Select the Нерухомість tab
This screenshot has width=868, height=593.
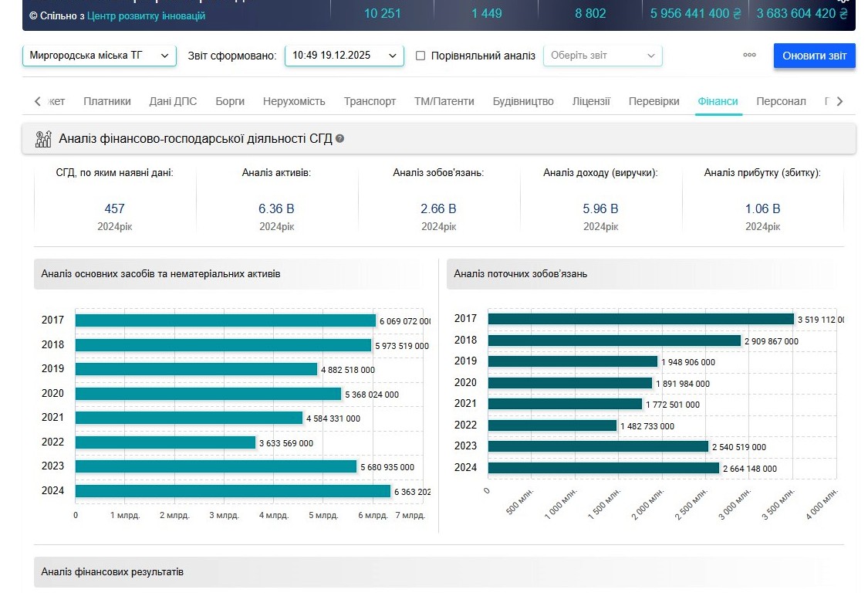294,101
